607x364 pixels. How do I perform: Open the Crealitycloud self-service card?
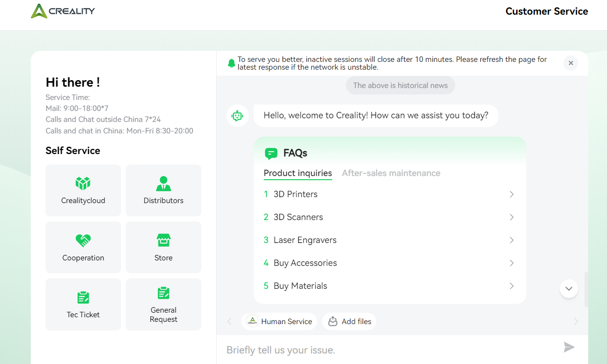coord(83,190)
